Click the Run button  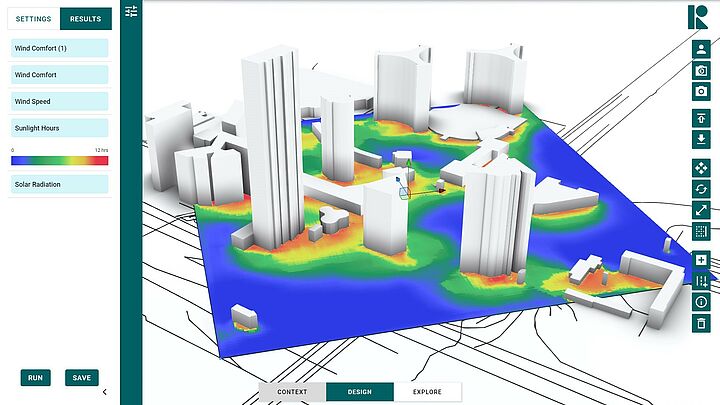coord(36,378)
